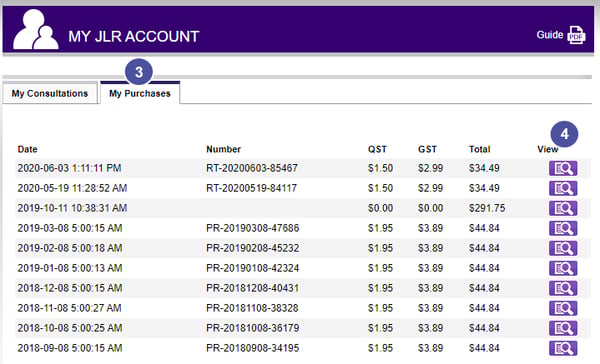The width and height of the screenshot is (600, 364).
Task: Select the My Purchases tab
Action: click(x=140, y=93)
